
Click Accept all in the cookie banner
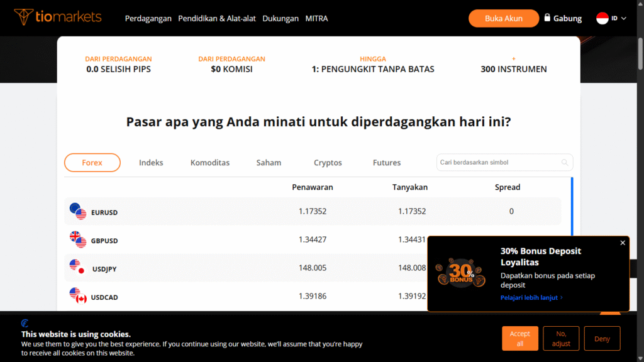pyautogui.click(x=520, y=338)
